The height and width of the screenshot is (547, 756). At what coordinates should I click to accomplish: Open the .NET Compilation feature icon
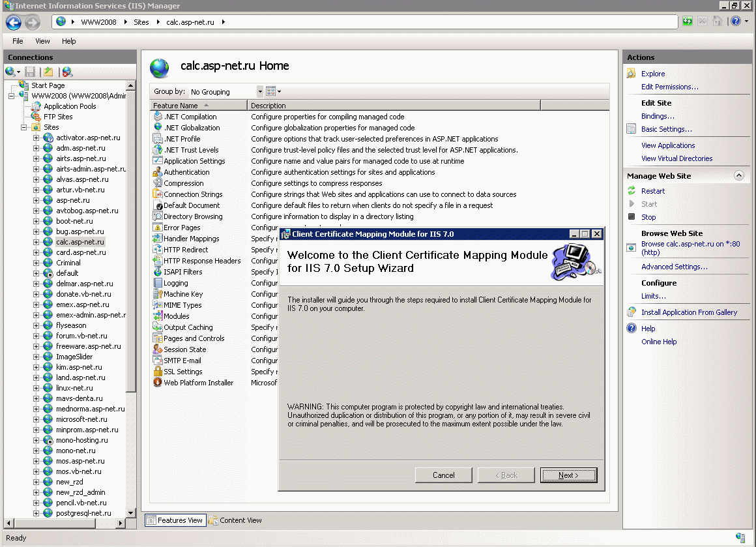coord(158,117)
